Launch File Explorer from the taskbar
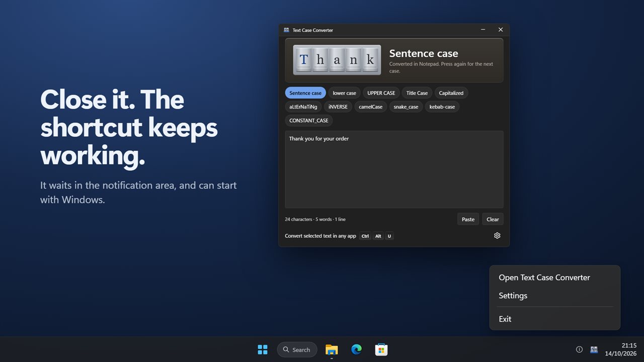Viewport: 644px width, 362px height. coord(332,349)
